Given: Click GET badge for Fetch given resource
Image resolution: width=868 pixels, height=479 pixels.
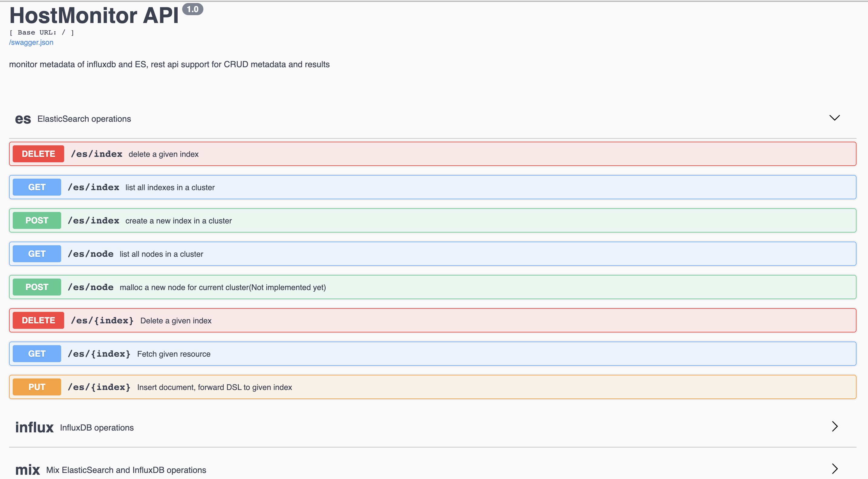Looking at the screenshot, I should coord(37,354).
